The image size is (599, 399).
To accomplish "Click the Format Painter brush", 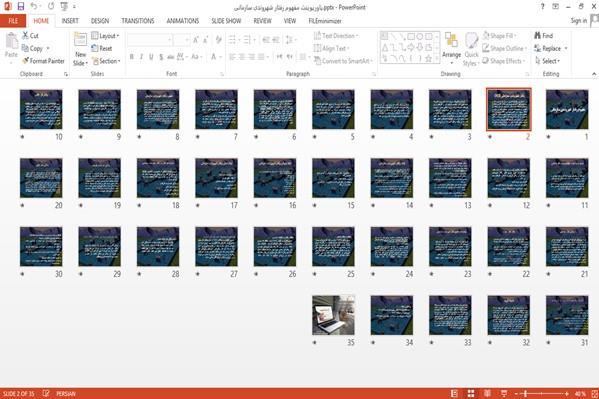I will pos(43,61).
